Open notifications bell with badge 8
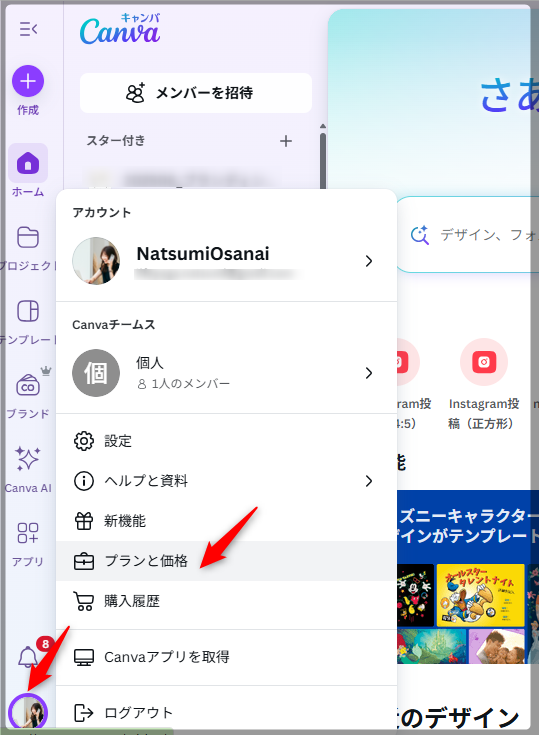Screen dimensions: 539x735 point(28,656)
